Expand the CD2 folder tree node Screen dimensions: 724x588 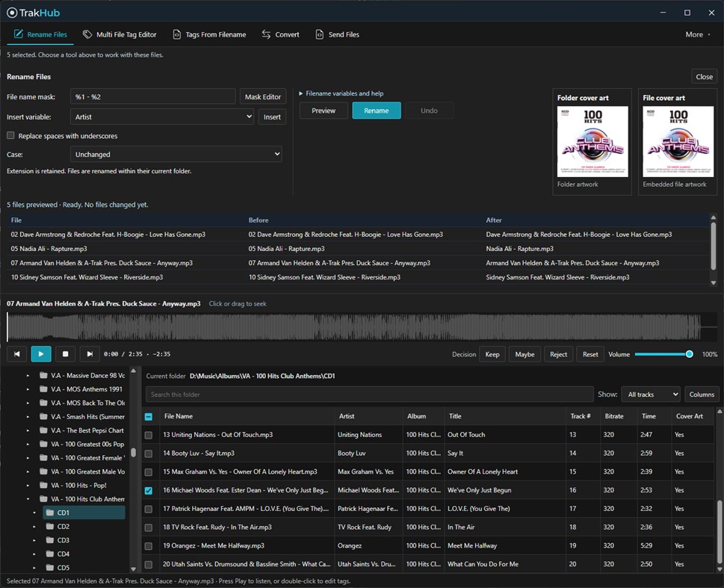pyautogui.click(x=34, y=527)
